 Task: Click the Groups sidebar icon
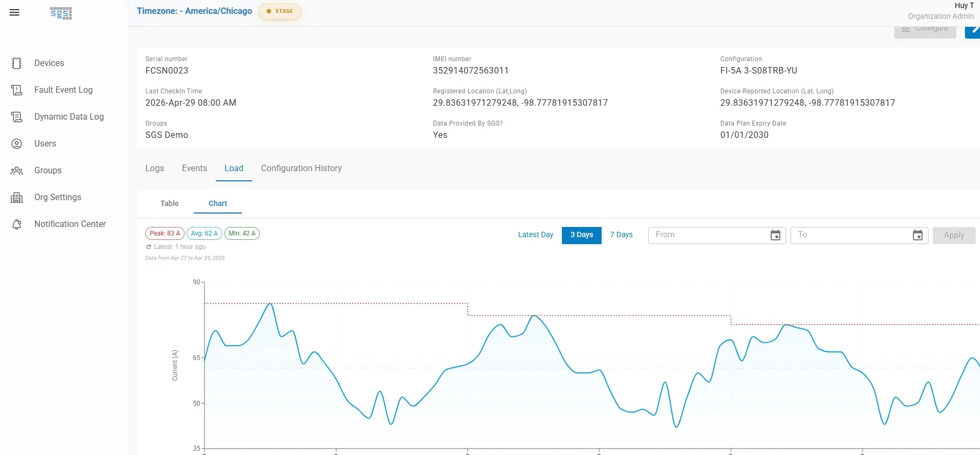tap(17, 171)
